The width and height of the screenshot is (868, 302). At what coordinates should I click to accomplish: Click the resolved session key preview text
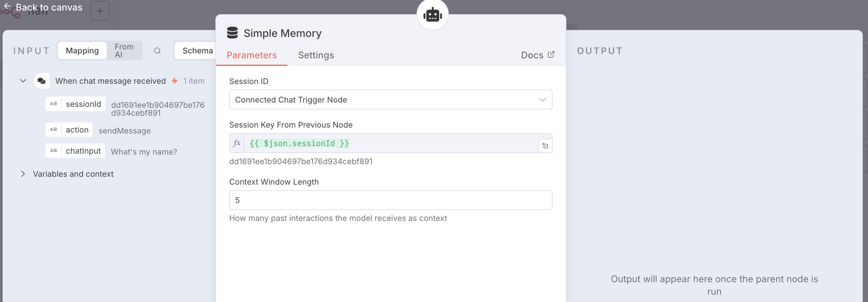[x=301, y=161]
